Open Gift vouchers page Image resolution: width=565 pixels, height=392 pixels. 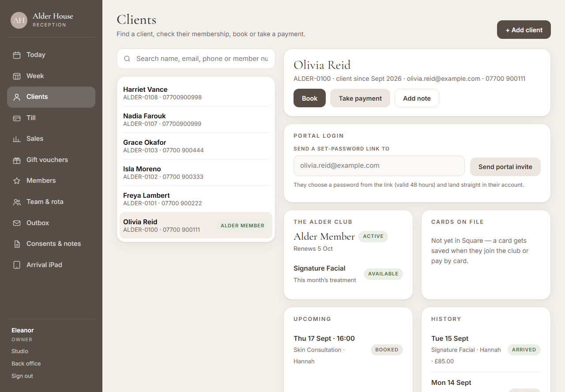(51, 160)
